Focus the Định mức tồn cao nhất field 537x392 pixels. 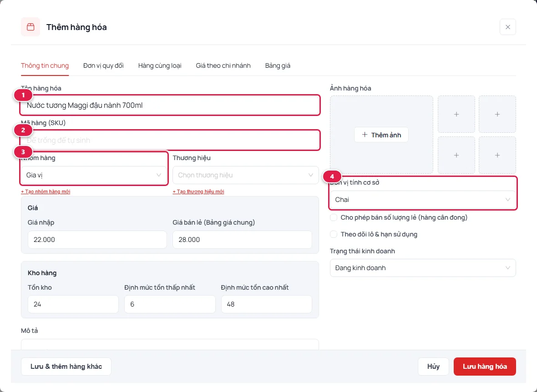click(x=266, y=304)
